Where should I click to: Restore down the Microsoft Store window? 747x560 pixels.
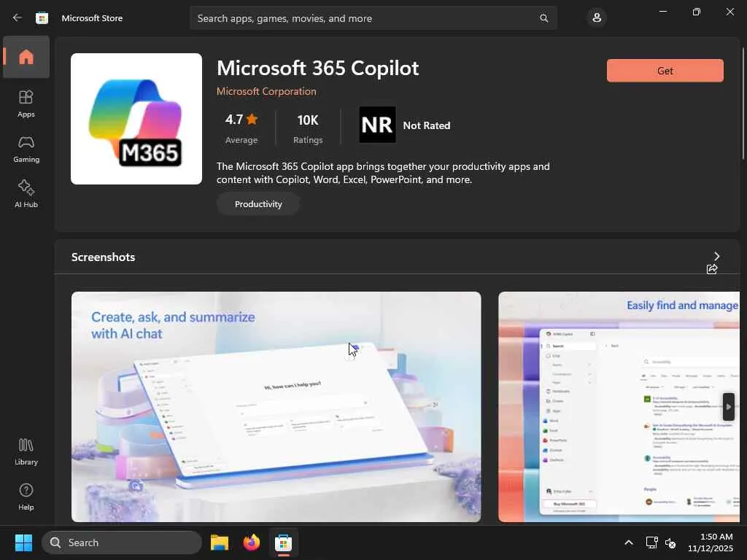pos(696,12)
